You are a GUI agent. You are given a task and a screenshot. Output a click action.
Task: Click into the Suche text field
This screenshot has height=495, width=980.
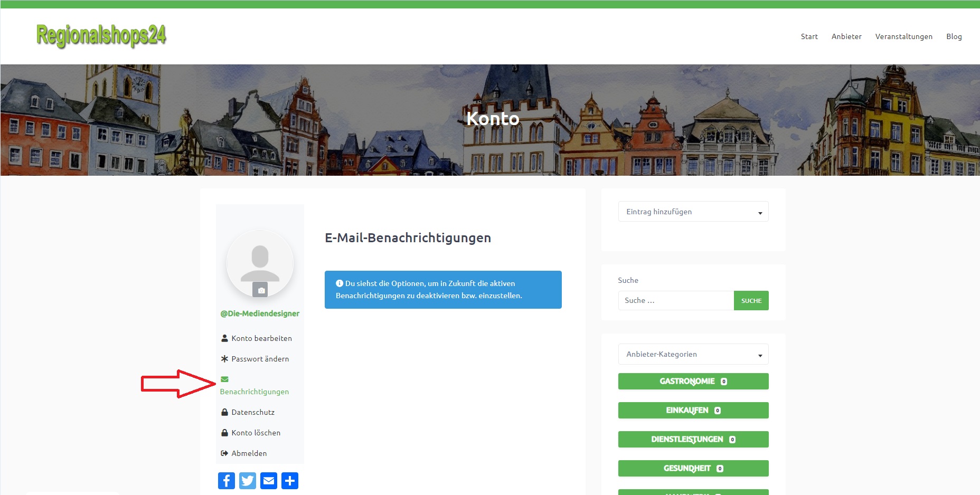click(x=676, y=300)
